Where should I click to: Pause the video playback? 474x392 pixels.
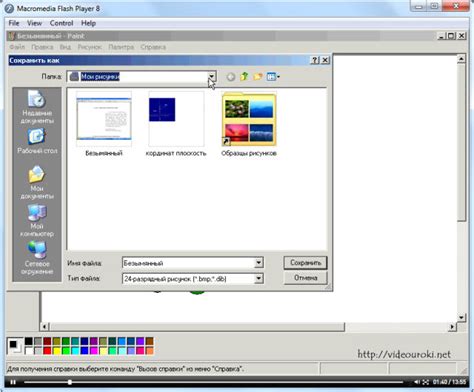point(13,382)
